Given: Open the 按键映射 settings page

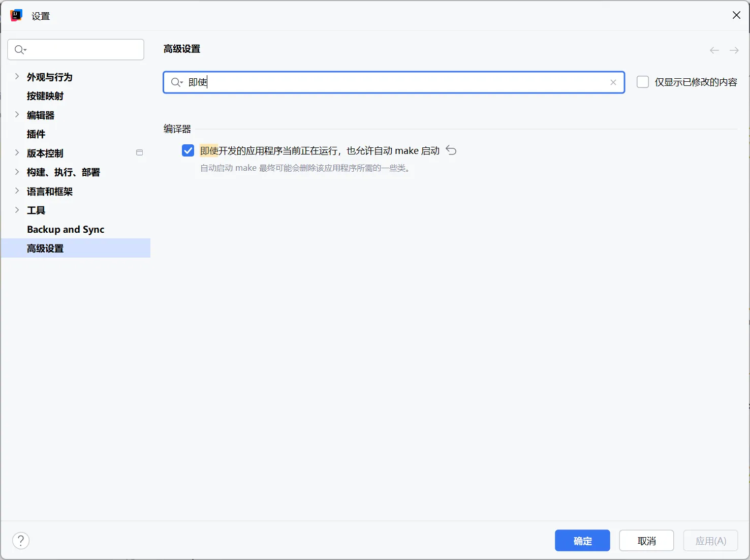Looking at the screenshot, I should tap(45, 96).
